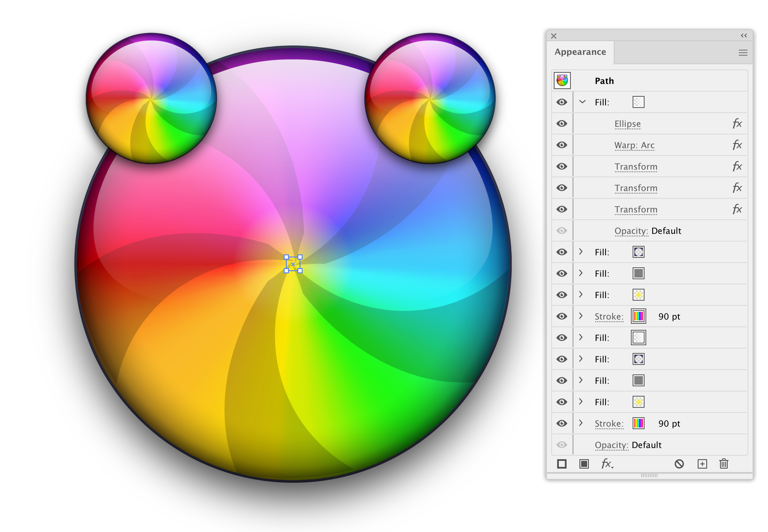Collapse the expanded top Fill attribute
The height and width of the screenshot is (532, 768).
coord(582,102)
